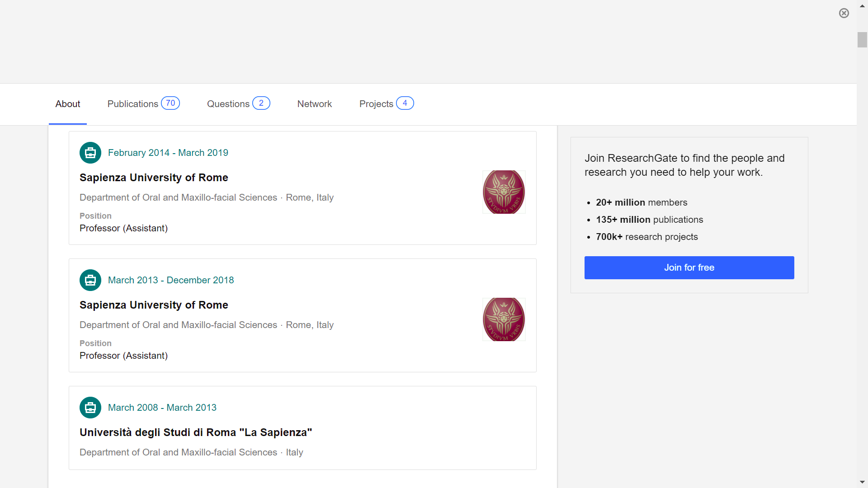
Task: Click the scrollbar down arrow
Action: coord(862,482)
